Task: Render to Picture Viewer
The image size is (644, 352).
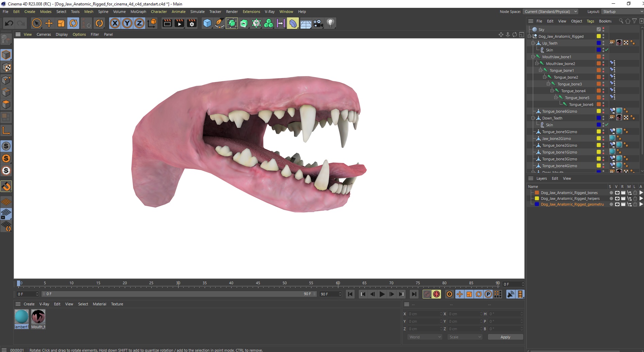Action: point(179,23)
